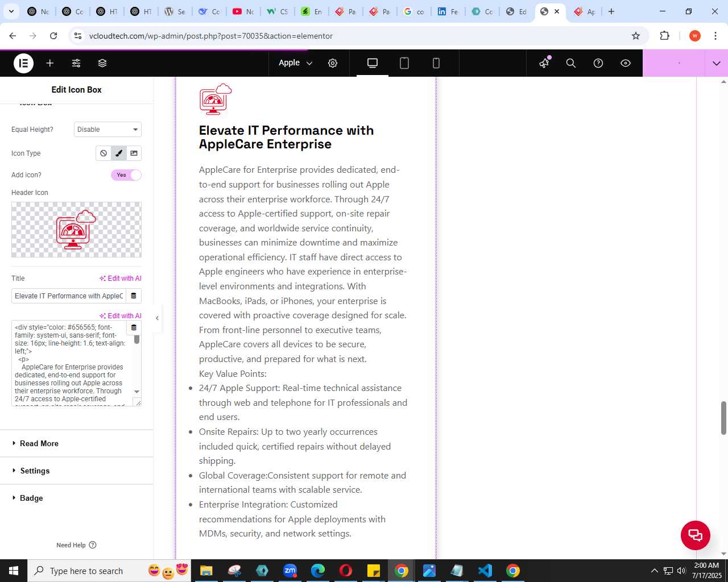Expand the Read More section

pyautogui.click(x=76, y=443)
